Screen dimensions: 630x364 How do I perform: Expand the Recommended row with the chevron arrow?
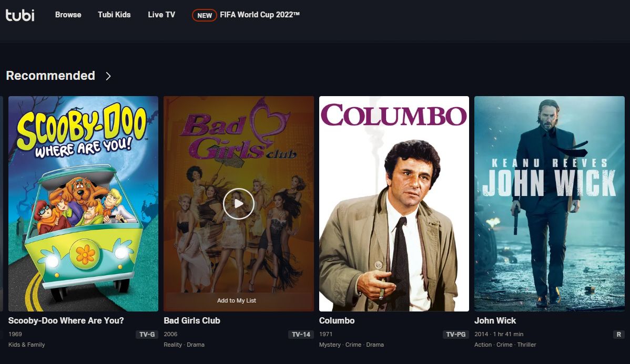click(108, 76)
